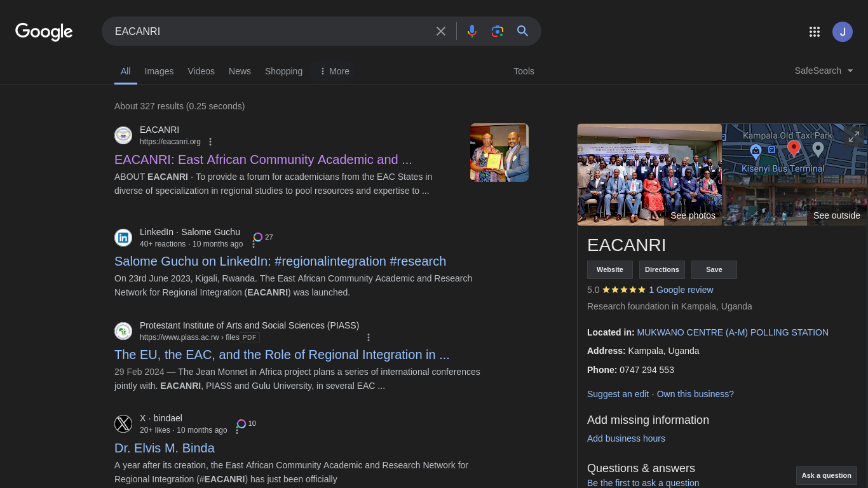Open search Tools
The image size is (868, 488).
point(524,71)
